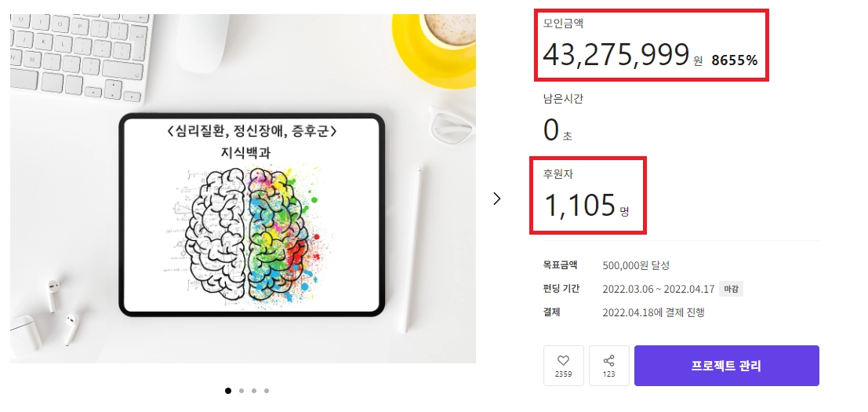Click the 남은시간 0 초 countdown

tap(564, 118)
